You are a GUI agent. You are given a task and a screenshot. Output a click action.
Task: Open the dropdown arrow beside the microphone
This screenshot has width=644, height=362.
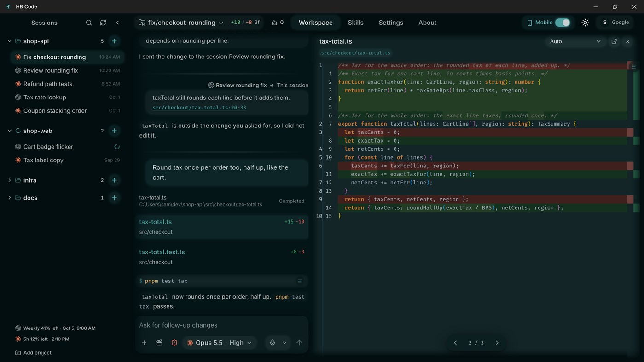(284, 343)
